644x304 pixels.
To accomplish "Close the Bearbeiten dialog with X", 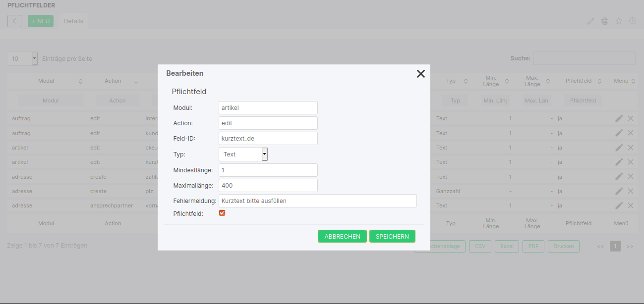I will tap(420, 74).
